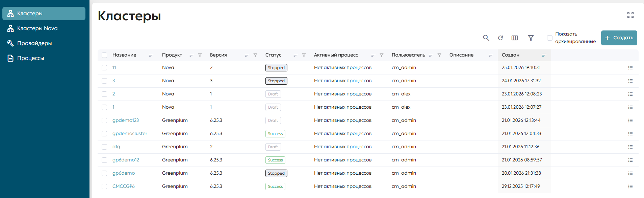
Task: Open the Статус column filter dropdown
Action: click(304, 55)
